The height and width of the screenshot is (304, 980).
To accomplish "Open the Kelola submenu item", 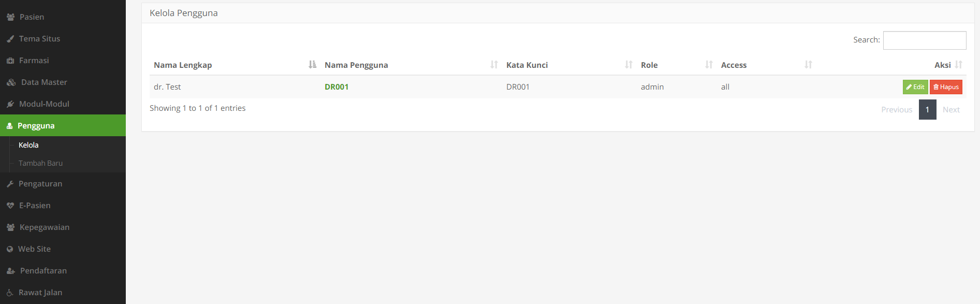I will [x=27, y=144].
